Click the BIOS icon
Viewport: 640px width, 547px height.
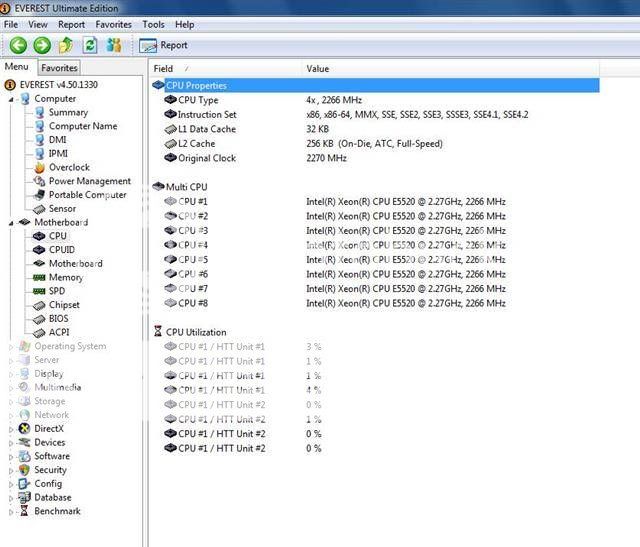point(39,319)
